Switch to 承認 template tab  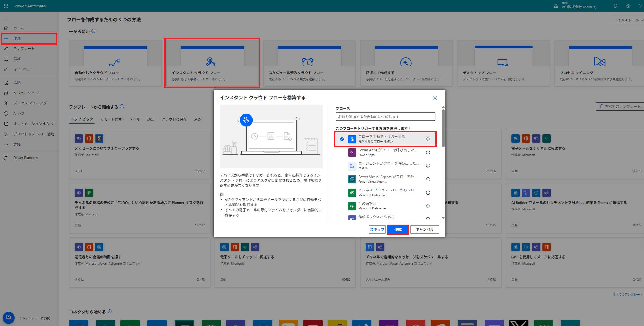pyautogui.click(x=198, y=119)
